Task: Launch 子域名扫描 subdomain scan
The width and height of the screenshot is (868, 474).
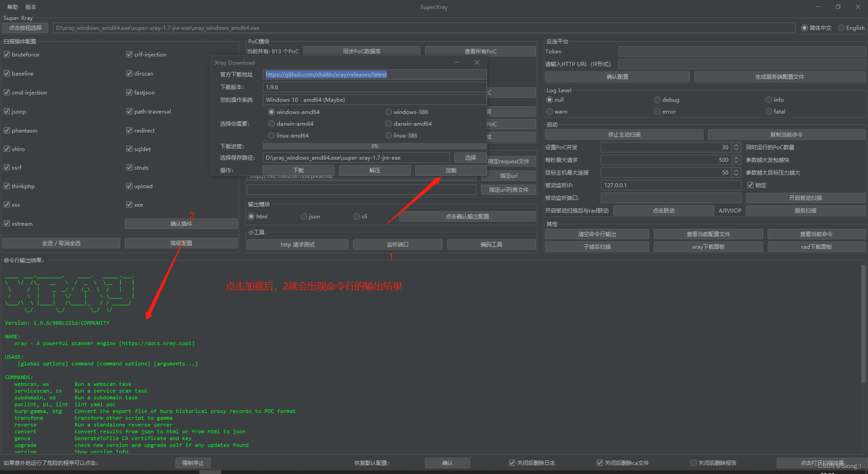Action: 597,246
